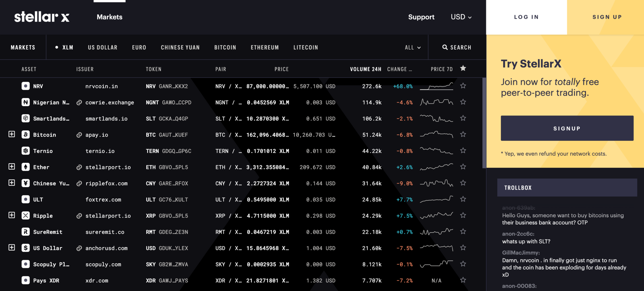This screenshot has height=291, width=644.
Task: Expand the Bitcoin row plus button
Action: point(12,134)
